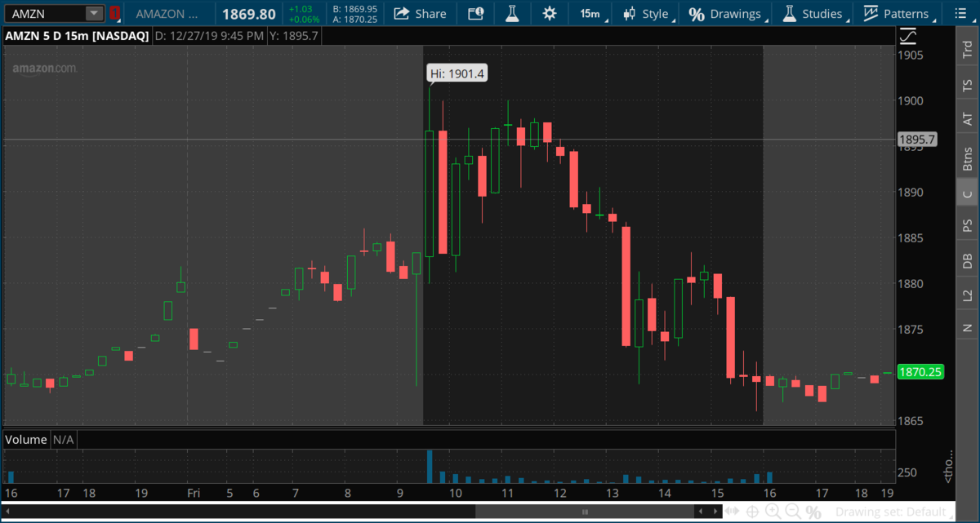Open the PS sidebar tab
The image size is (980, 523).
[x=968, y=225]
